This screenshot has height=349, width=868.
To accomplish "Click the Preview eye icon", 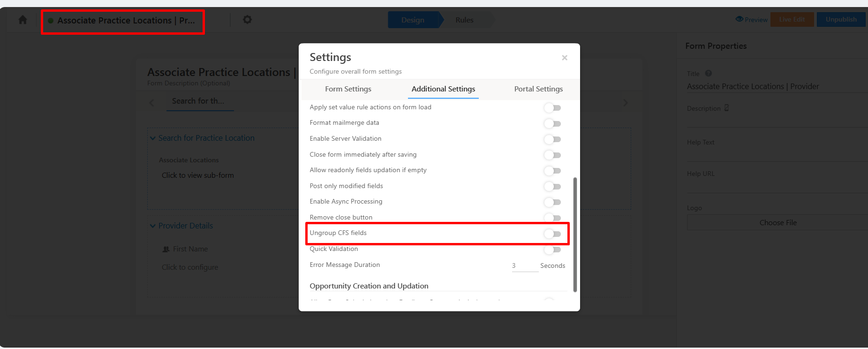I will click(740, 19).
